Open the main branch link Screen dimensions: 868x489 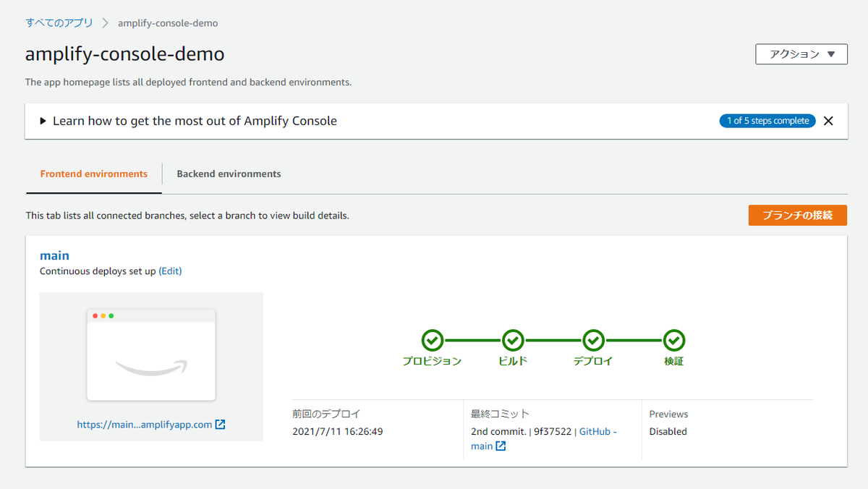(x=54, y=255)
